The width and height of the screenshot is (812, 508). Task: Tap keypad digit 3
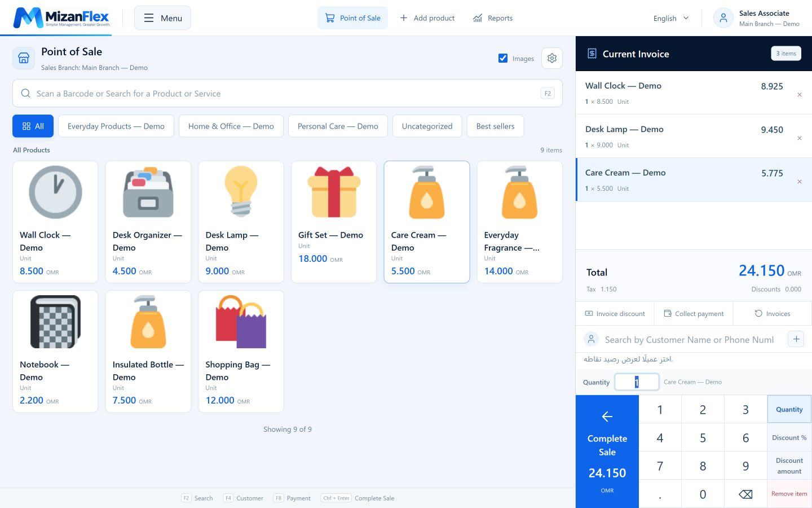(x=745, y=410)
